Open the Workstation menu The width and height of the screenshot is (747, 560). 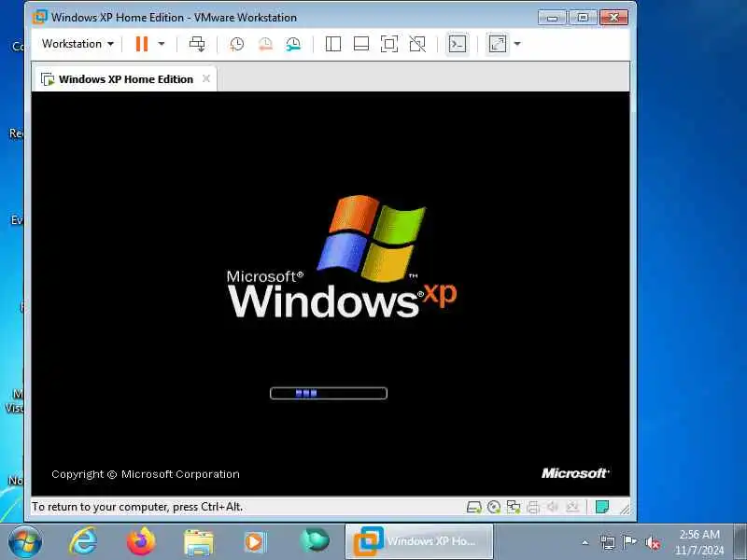click(78, 44)
